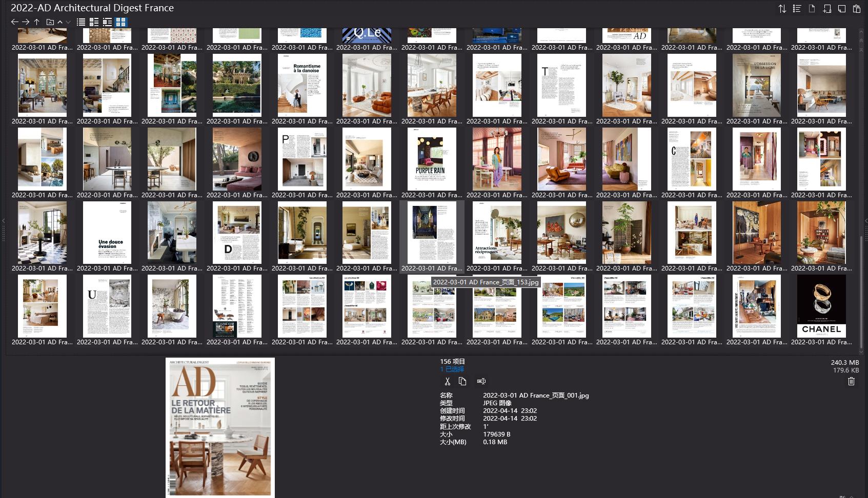Select the CHANEL advertisement page thumbnail
This screenshot has width=868, height=498.
[x=821, y=306]
